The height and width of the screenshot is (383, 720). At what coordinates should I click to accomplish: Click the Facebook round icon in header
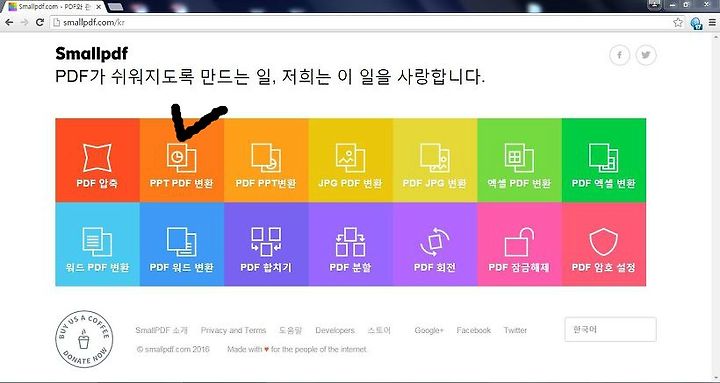click(x=619, y=55)
